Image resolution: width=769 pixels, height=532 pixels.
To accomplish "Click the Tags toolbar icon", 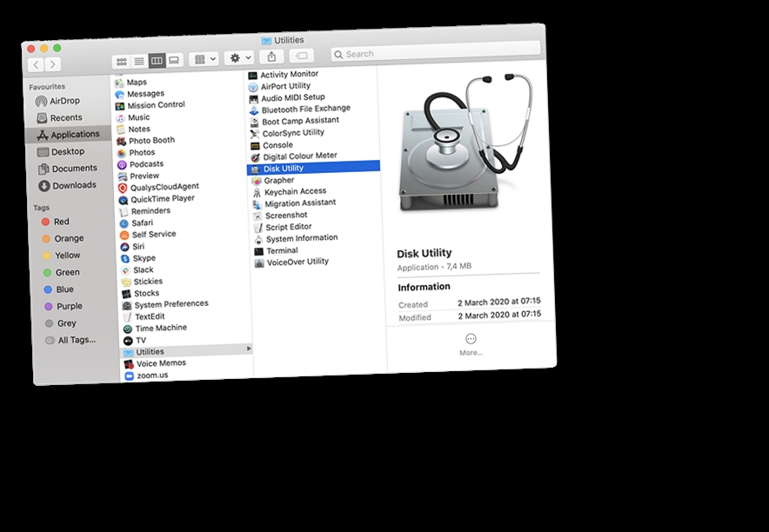I will click(301, 56).
